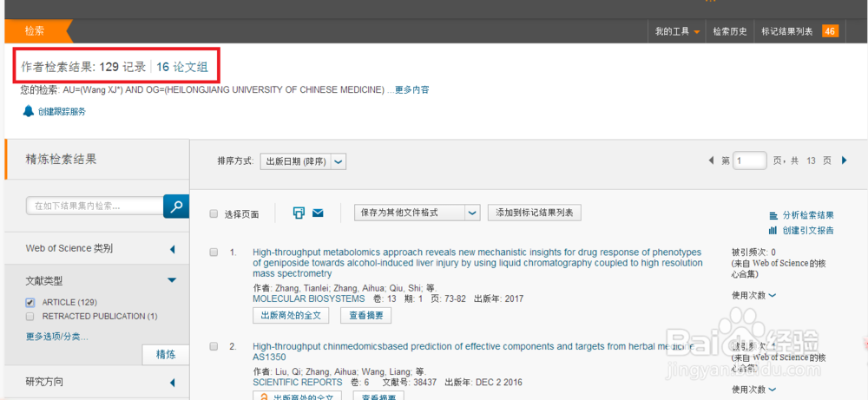Click the 更多内容 link
The height and width of the screenshot is (400, 868).
click(x=411, y=89)
